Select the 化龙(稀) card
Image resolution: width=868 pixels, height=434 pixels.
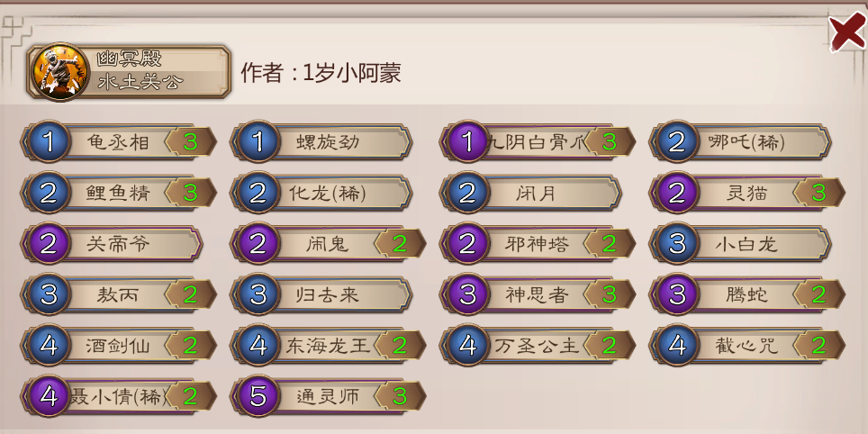327,192
